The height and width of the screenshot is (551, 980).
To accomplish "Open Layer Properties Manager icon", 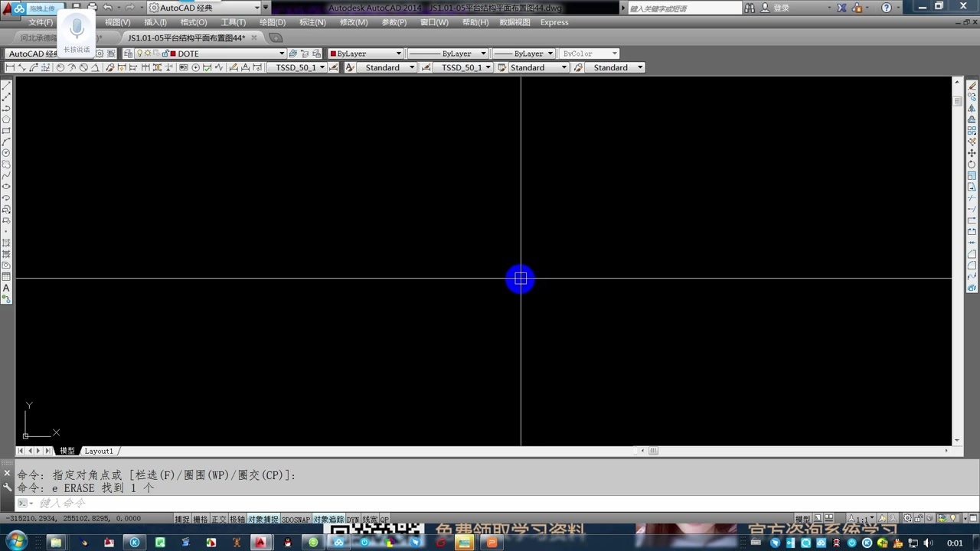I will tap(128, 54).
